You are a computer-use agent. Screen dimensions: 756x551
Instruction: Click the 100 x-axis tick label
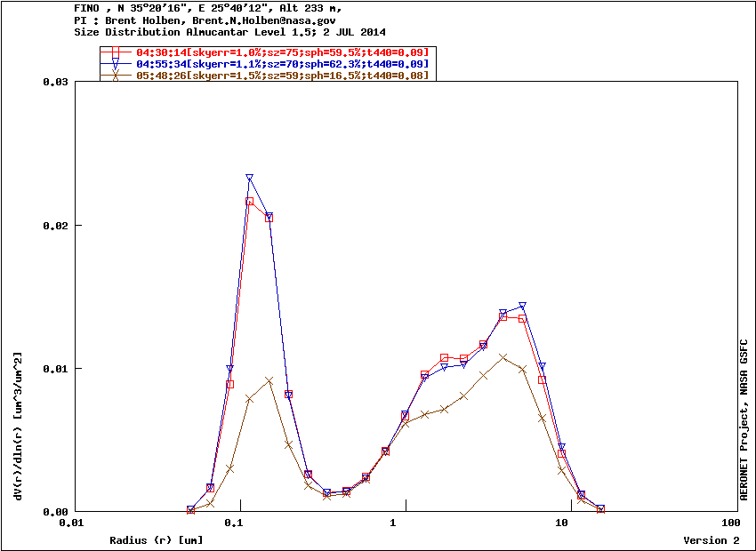(730, 523)
